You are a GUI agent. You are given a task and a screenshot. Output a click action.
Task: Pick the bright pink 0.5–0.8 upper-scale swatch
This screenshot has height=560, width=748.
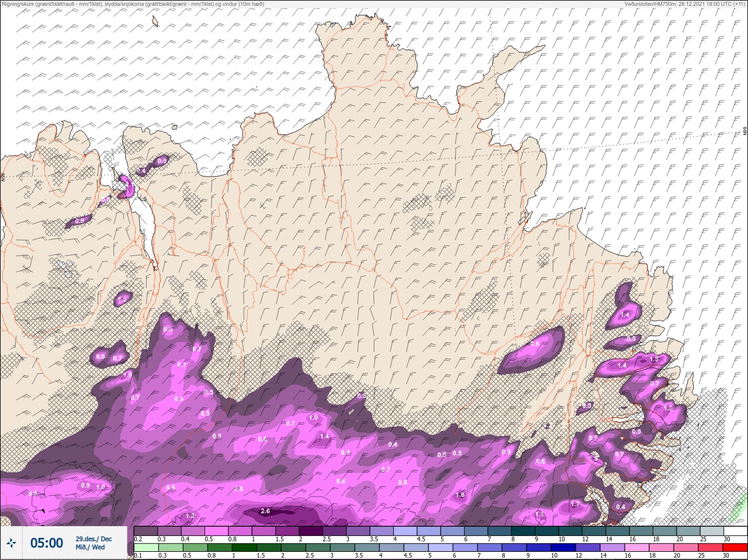[216, 531]
